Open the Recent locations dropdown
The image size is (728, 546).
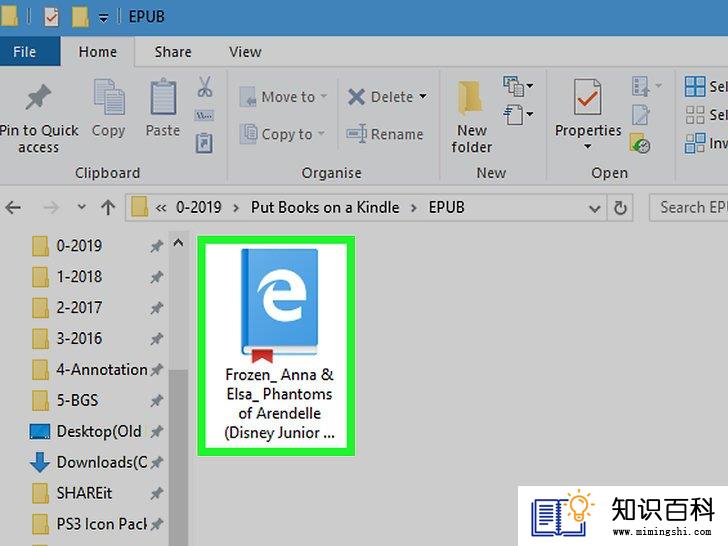click(x=81, y=207)
